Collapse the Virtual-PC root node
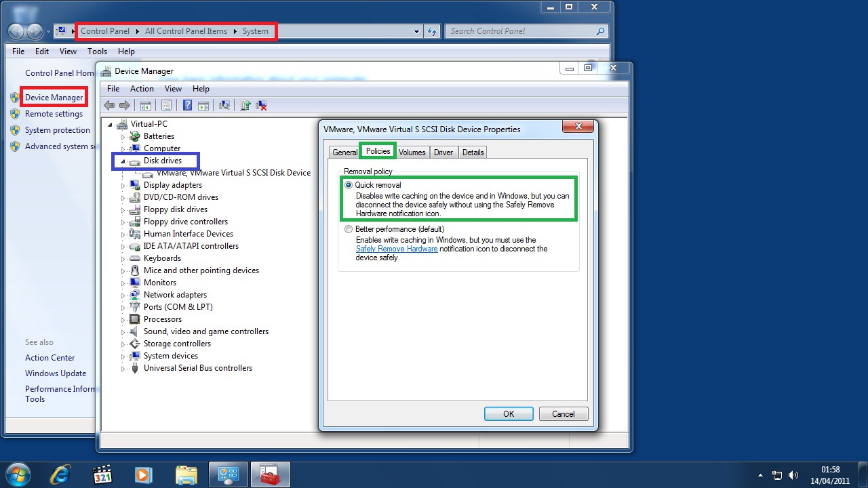Image resolution: width=868 pixels, height=488 pixels. [x=111, y=125]
